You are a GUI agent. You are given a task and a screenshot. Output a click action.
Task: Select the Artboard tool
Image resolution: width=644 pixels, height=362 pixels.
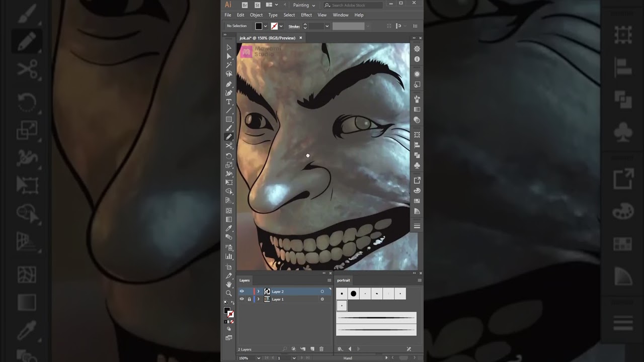(x=229, y=267)
